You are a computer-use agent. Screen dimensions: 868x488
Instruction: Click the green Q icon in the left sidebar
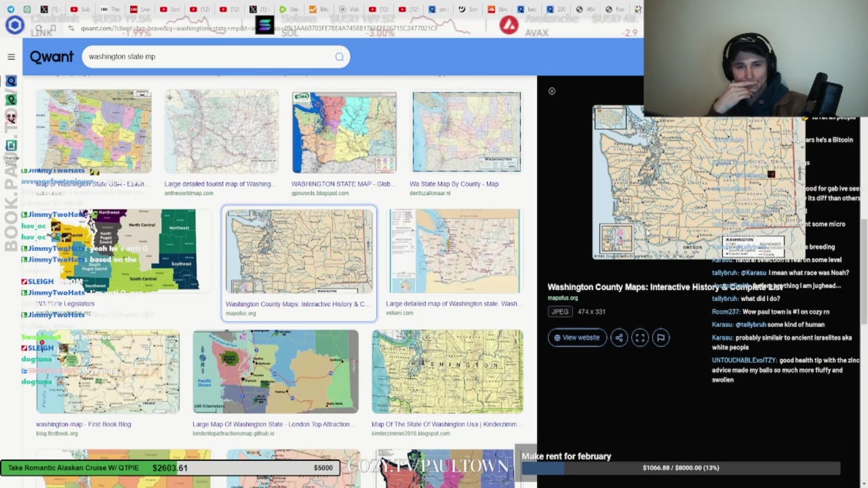tap(11, 99)
